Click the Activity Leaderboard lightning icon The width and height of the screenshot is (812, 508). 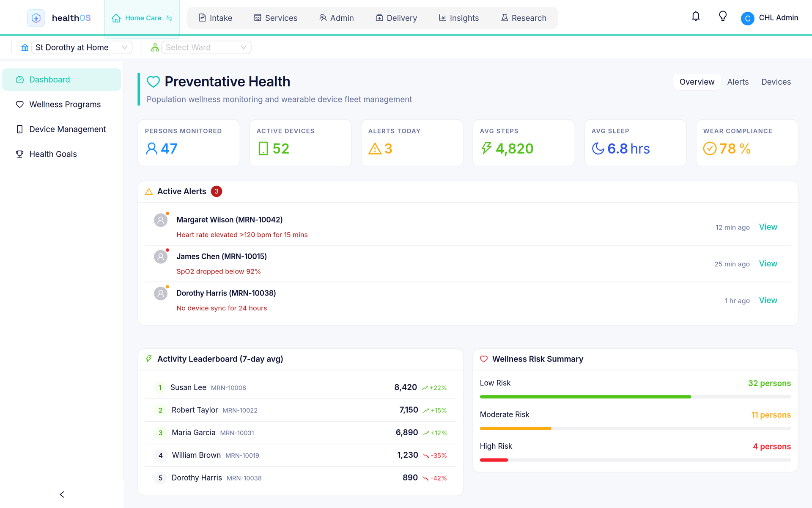149,359
